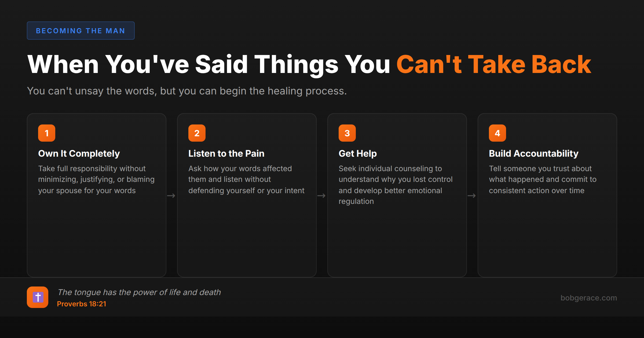Click the arrow between cards 2 and 3
The height and width of the screenshot is (338, 644).
(321, 196)
